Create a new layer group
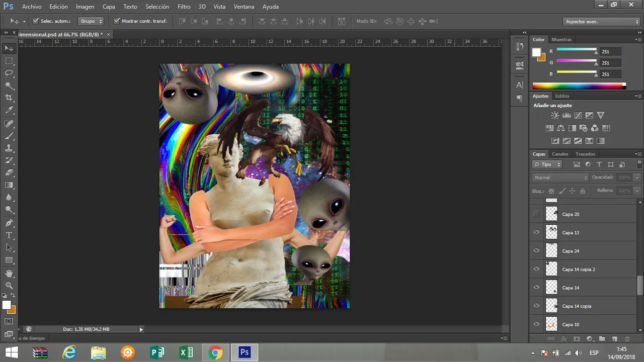Screen dimensions: 644x362 click(x=602, y=339)
